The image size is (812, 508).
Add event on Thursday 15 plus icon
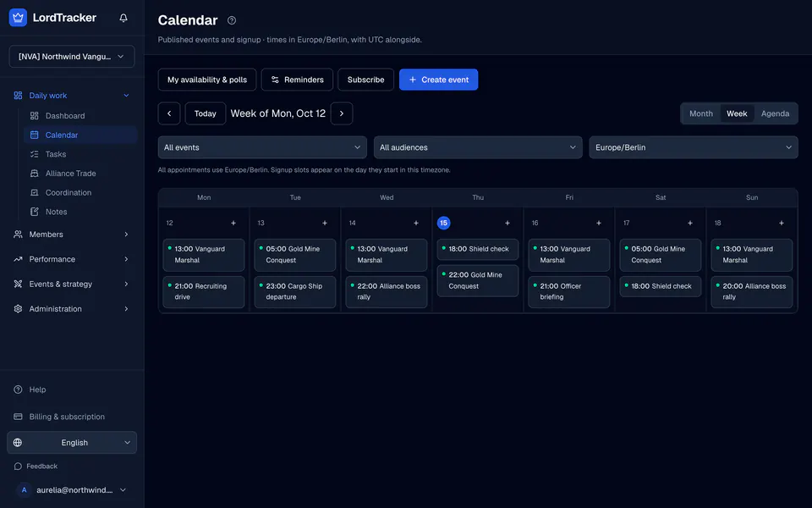pos(507,223)
